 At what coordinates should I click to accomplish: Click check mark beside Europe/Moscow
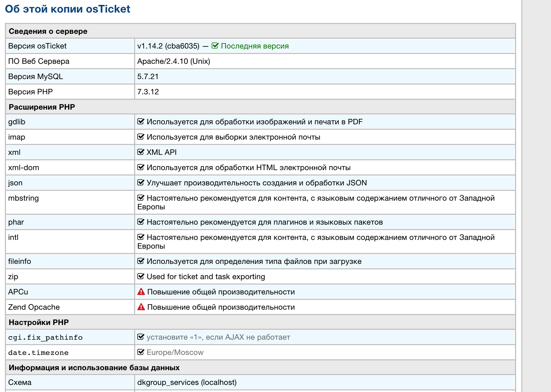pos(141,352)
